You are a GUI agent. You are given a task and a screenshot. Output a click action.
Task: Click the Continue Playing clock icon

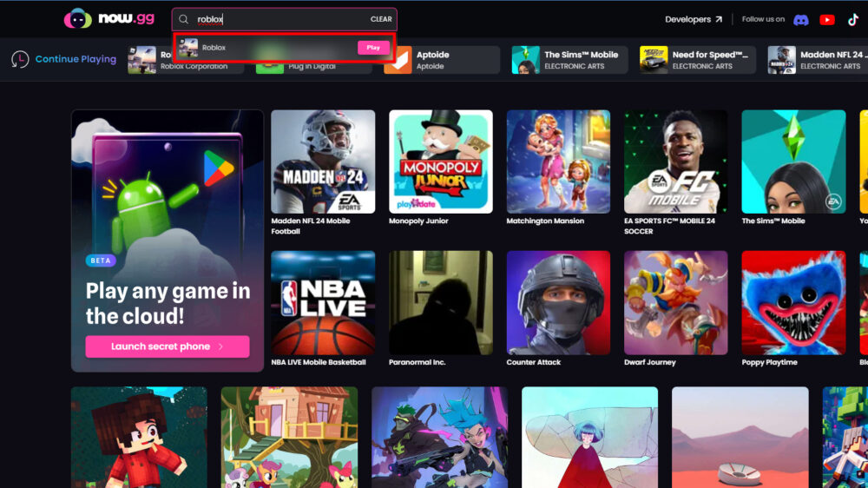point(20,59)
